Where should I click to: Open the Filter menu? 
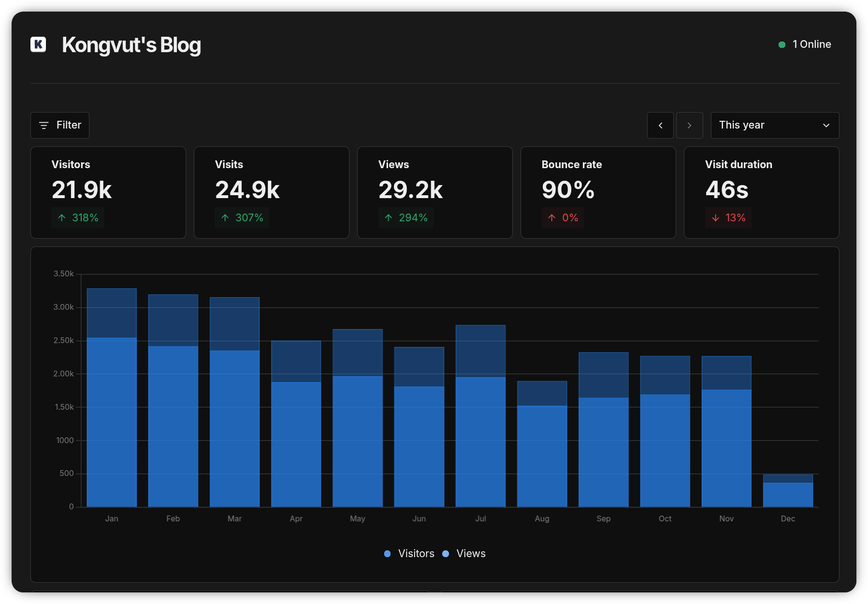pos(60,125)
